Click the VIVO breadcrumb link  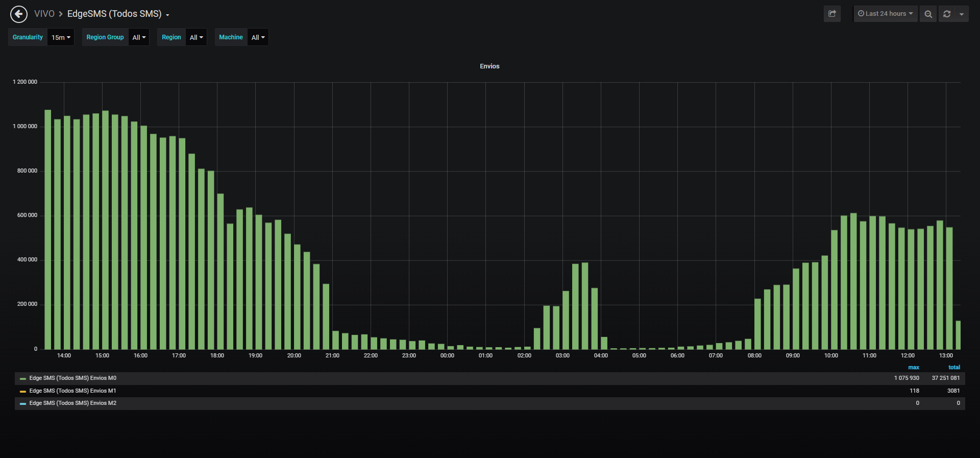pyautogui.click(x=44, y=14)
